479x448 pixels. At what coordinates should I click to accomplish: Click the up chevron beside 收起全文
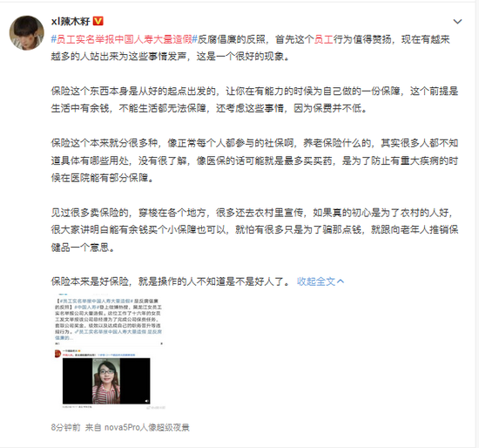pyautogui.click(x=341, y=282)
